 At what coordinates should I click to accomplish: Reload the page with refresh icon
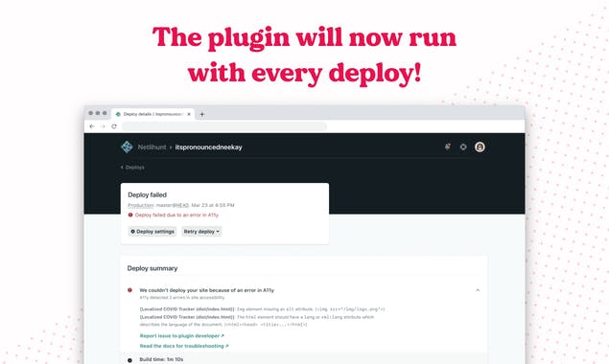(114, 126)
